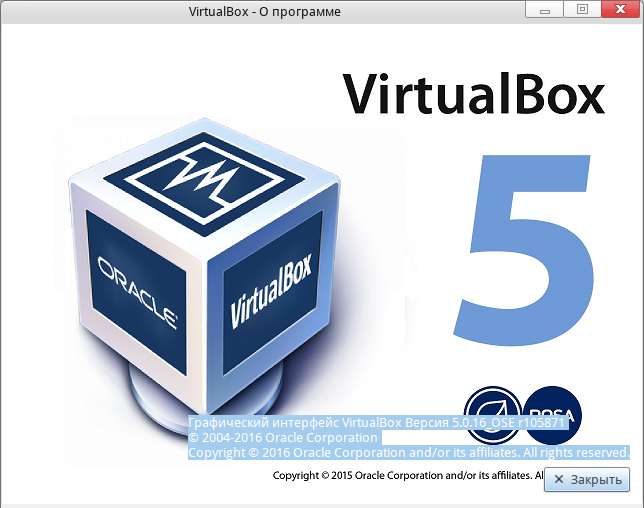Click the version line 5.0.16_OSE r105871

click(x=378, y=423)
